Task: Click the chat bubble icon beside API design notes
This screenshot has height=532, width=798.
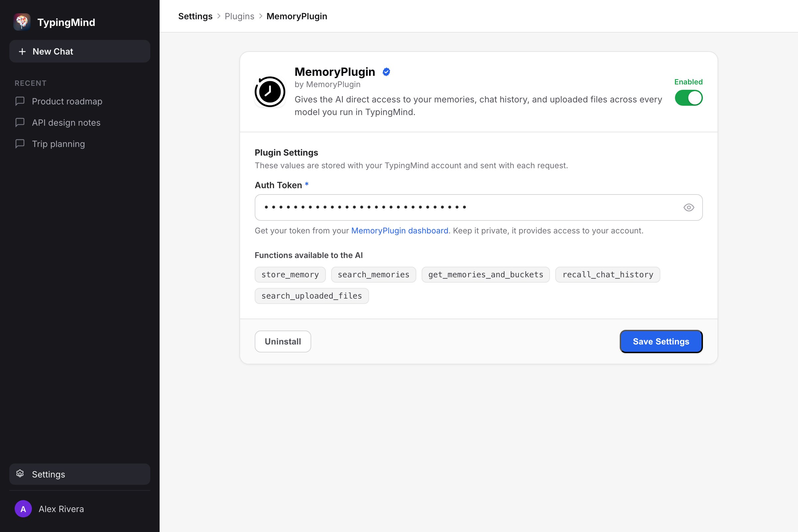Action: (x=20, y=122)
